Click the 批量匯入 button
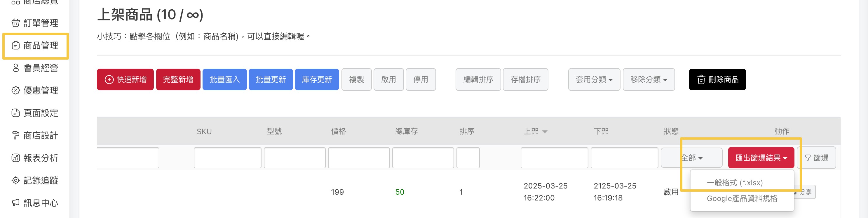 [224, 80]
